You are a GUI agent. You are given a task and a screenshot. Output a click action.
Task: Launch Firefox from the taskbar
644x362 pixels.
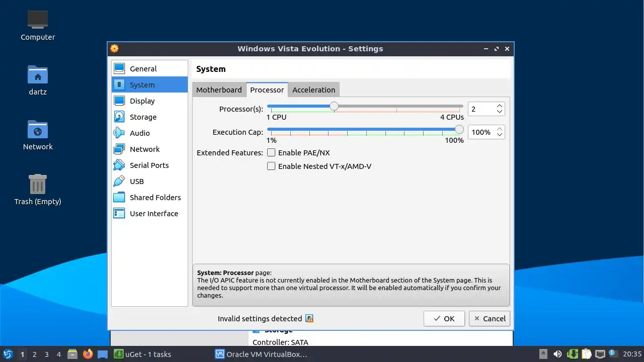tap(88, 354)
